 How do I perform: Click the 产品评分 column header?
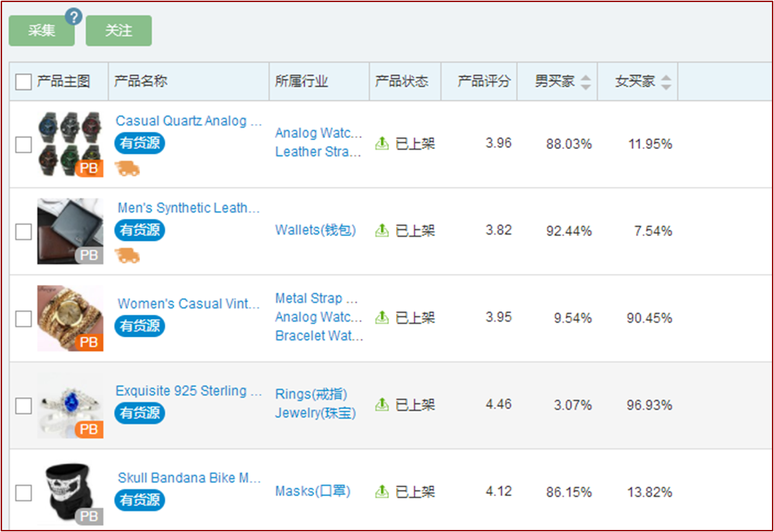click(484, 81)
